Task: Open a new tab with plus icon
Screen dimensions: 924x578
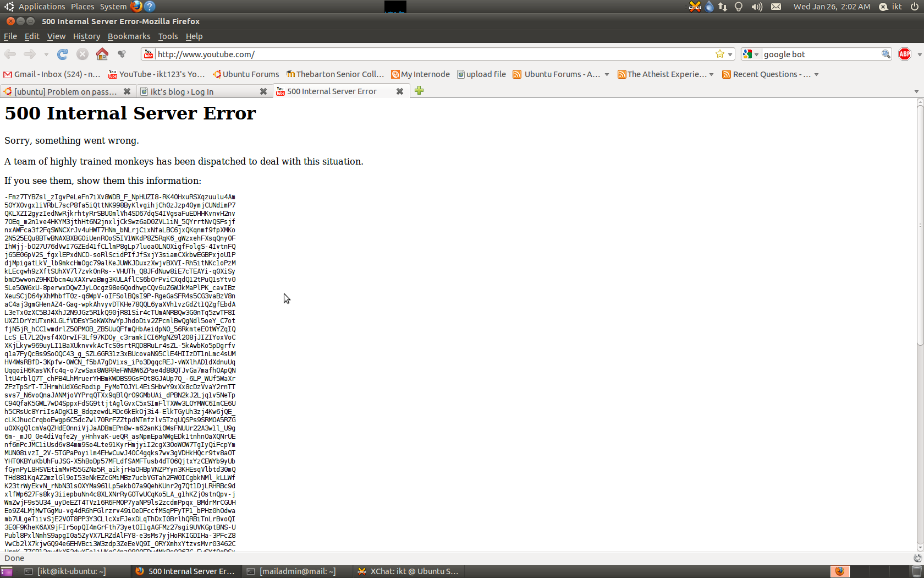Action: [x=419, y=91]
